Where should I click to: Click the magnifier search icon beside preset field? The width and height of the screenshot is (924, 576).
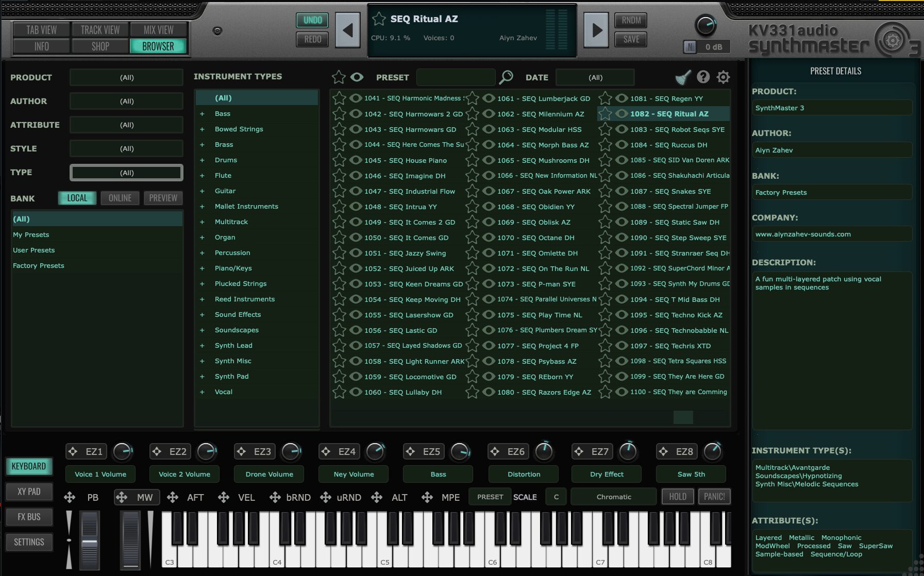click(x=506, y=77)
